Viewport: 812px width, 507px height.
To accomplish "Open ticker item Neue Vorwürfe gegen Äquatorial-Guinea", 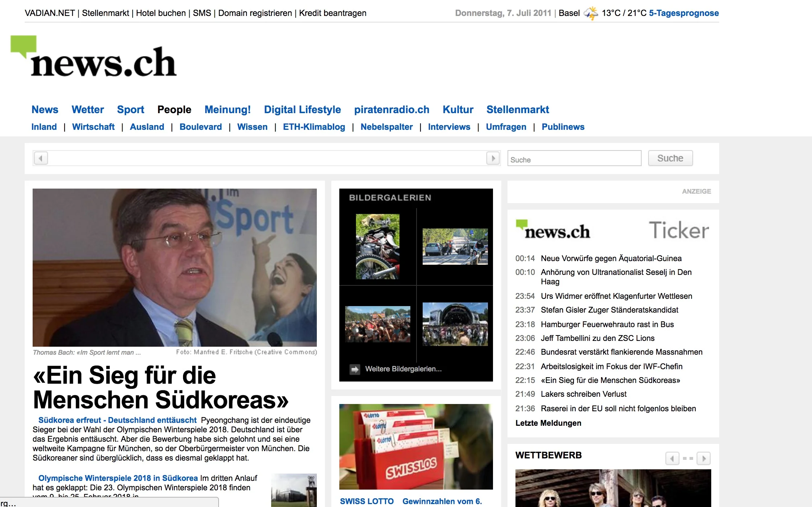I will [611, 258].
